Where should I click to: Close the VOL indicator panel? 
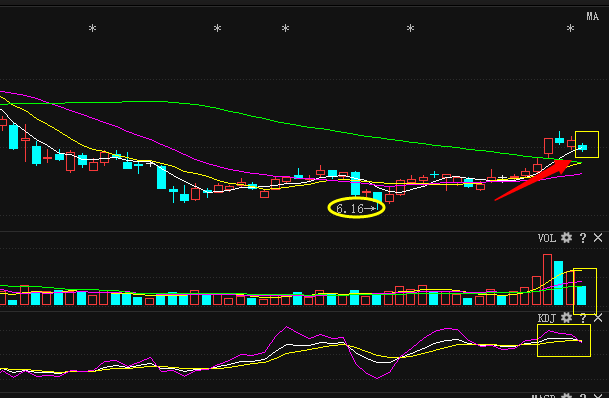click(598, 238)
